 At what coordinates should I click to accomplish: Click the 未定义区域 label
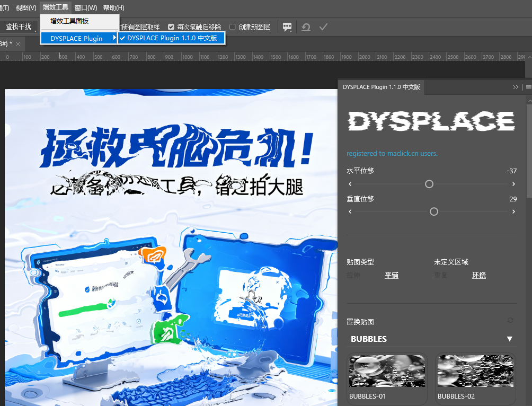point(451,262)
